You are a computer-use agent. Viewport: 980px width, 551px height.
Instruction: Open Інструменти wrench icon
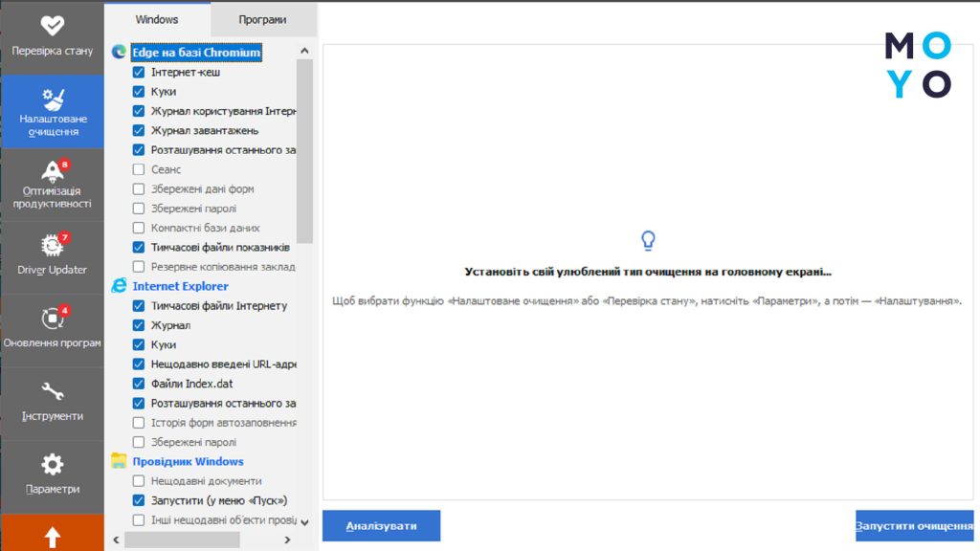pyautogui.click(x=52, y=391)
